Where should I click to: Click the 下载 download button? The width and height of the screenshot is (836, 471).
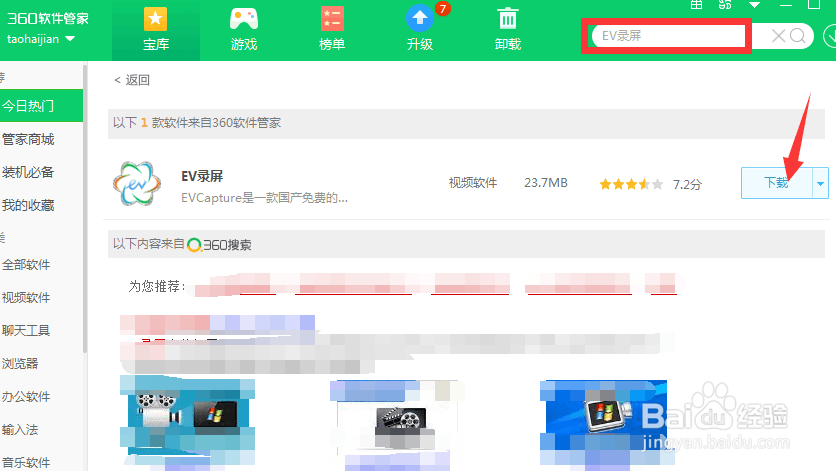coord(776,183)
